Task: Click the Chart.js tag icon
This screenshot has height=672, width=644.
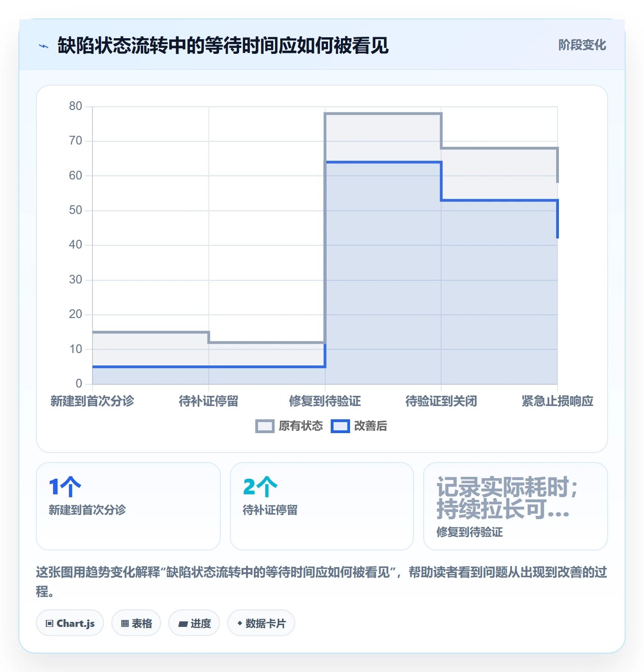Action: [50, 624]
